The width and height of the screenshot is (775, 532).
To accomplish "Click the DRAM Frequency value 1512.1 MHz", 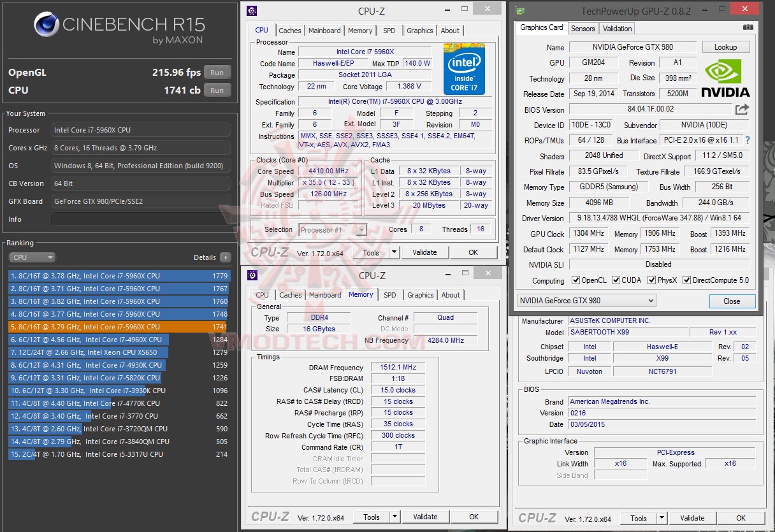I will 398,368.
